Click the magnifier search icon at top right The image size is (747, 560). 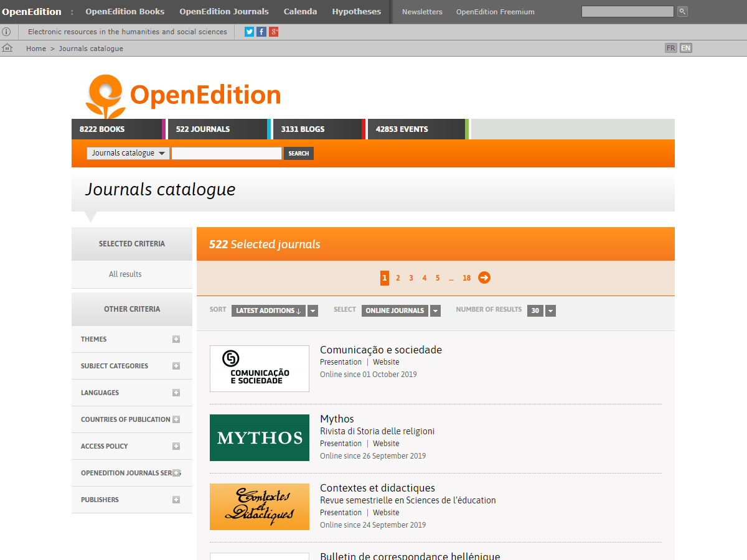(682, 12)
